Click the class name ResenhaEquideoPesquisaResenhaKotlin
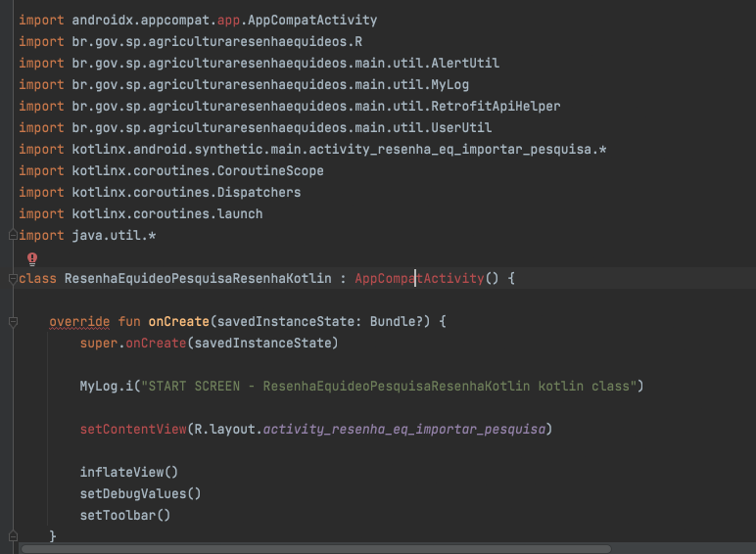 point(198,278)
